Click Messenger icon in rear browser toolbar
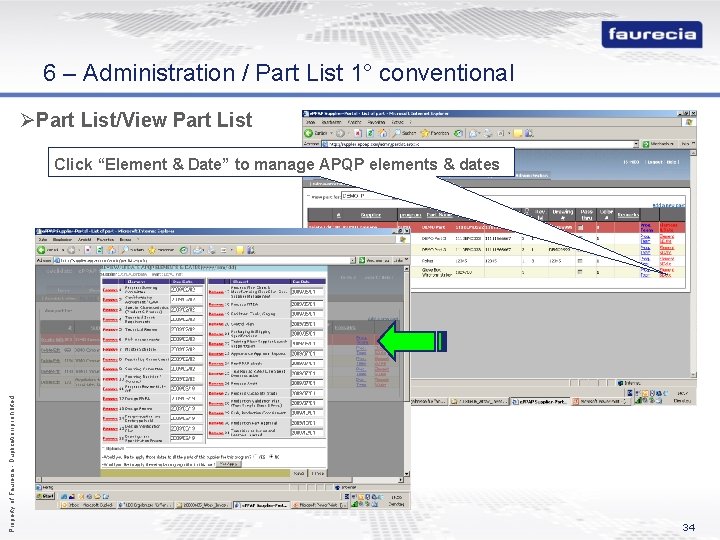 pyautogui.click(x=529, y=134)
